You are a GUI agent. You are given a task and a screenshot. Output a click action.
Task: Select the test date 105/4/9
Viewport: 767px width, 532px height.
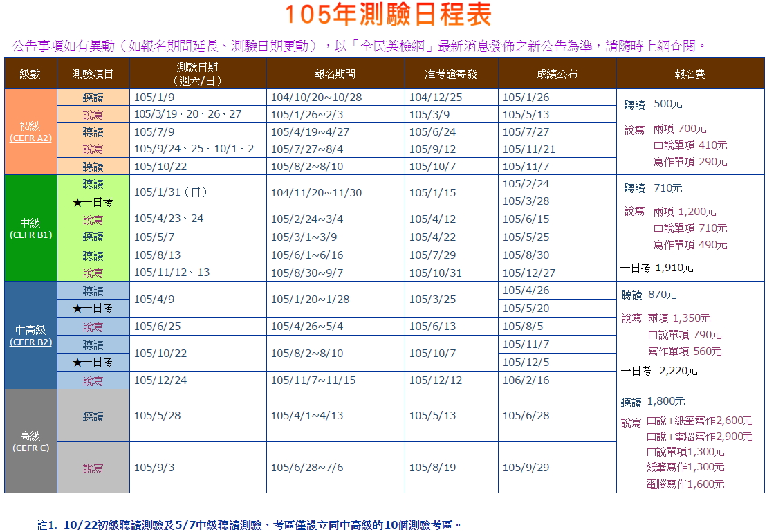(x=154, y=299)
